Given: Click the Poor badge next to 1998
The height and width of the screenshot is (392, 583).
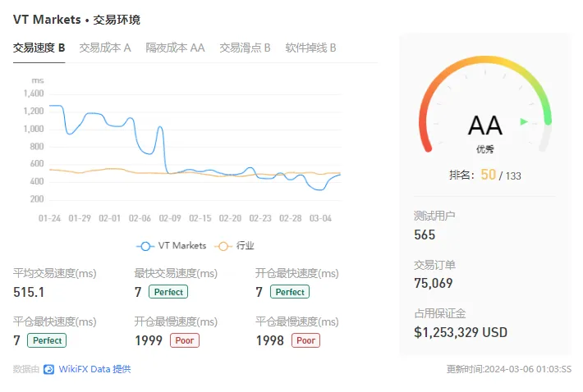Looking at the screenshot, I should (x=306, y=340).
